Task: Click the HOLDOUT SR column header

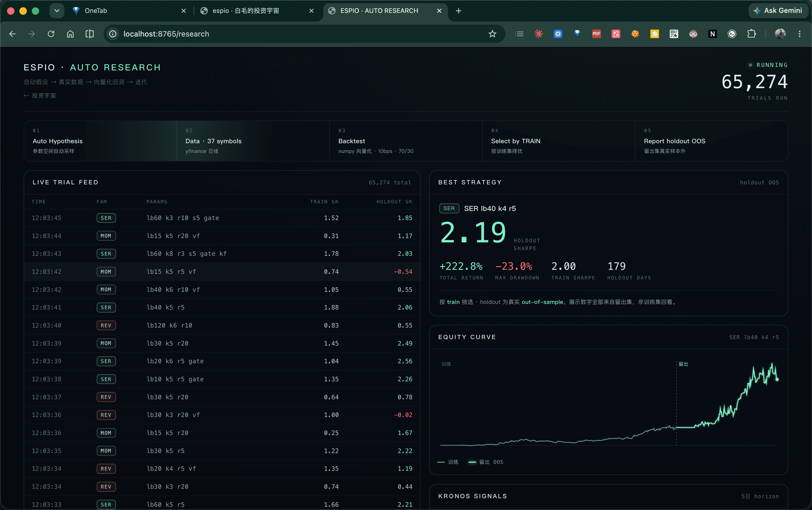Action: [x=394, y=202]
